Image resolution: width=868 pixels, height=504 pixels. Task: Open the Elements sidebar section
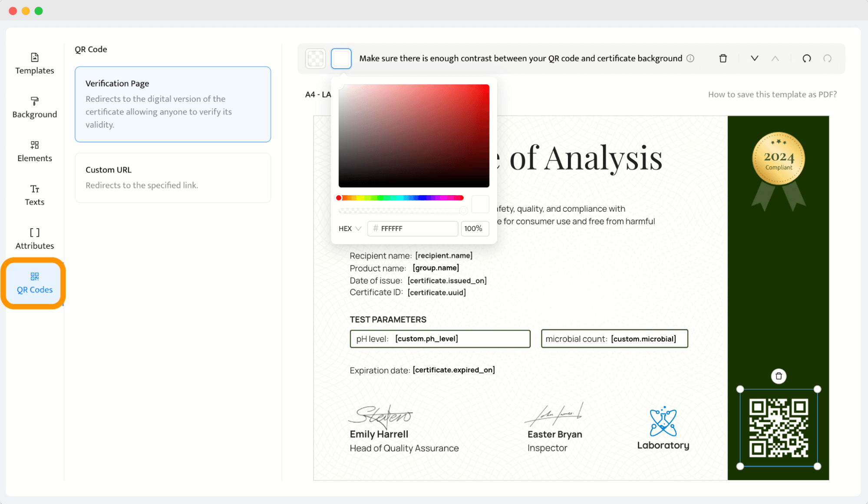point(35,151)
